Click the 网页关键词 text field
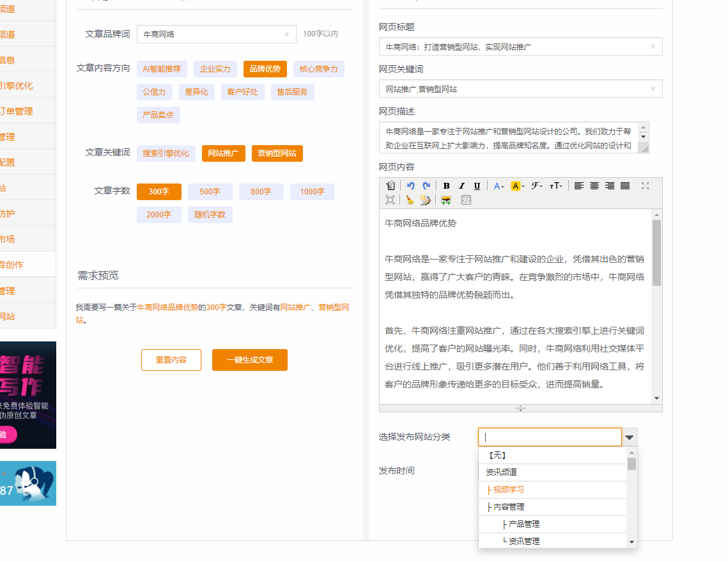Viewport: 728px width, 562px height. pos(520,89)
